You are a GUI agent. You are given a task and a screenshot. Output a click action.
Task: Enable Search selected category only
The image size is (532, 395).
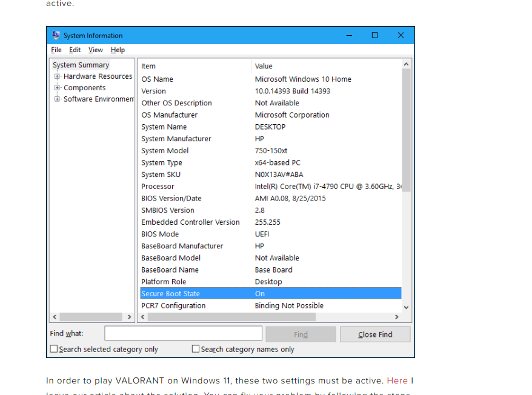(x=53, y=348)
